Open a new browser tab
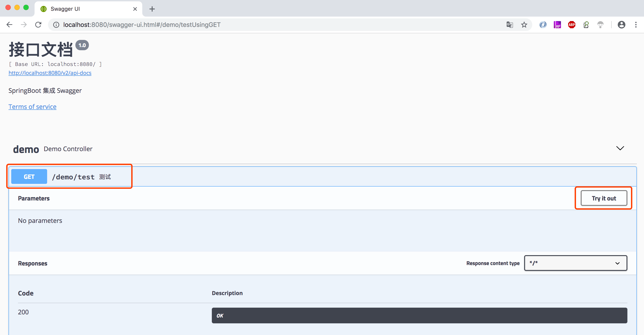 152,9
